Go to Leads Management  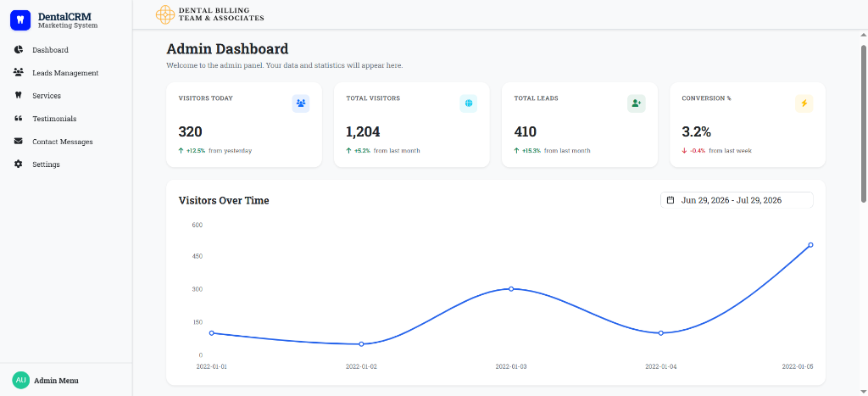click(66, 73)
